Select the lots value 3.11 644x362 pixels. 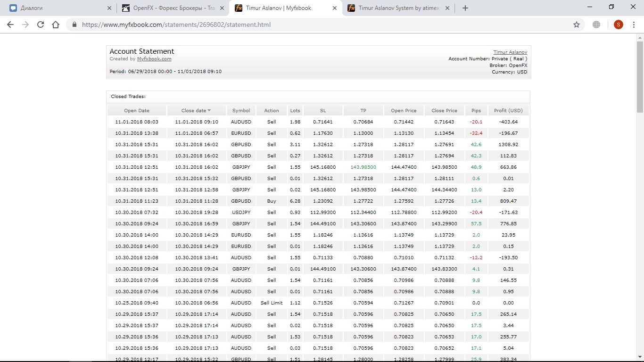[x=295, y=145]
